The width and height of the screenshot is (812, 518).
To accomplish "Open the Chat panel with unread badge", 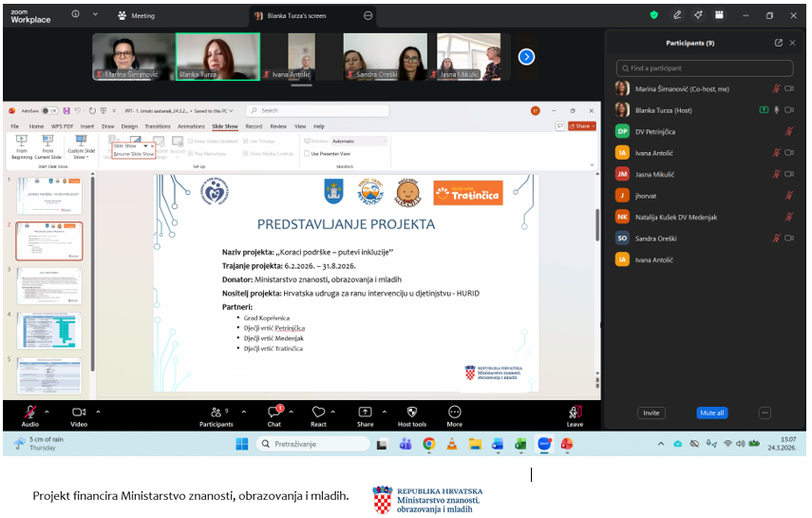I will (274, 412).
